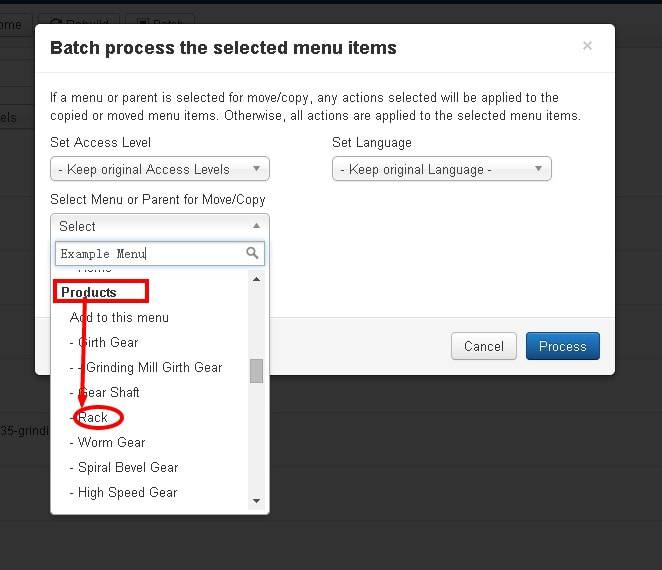Select the Rack menu item

(x=93, y=417)
